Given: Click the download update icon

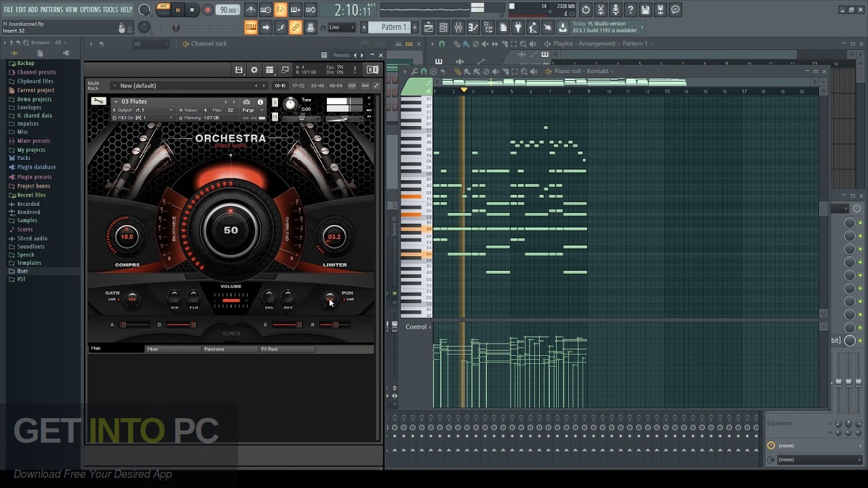Looking at the screenshot, I should click(x=563, y=27).
